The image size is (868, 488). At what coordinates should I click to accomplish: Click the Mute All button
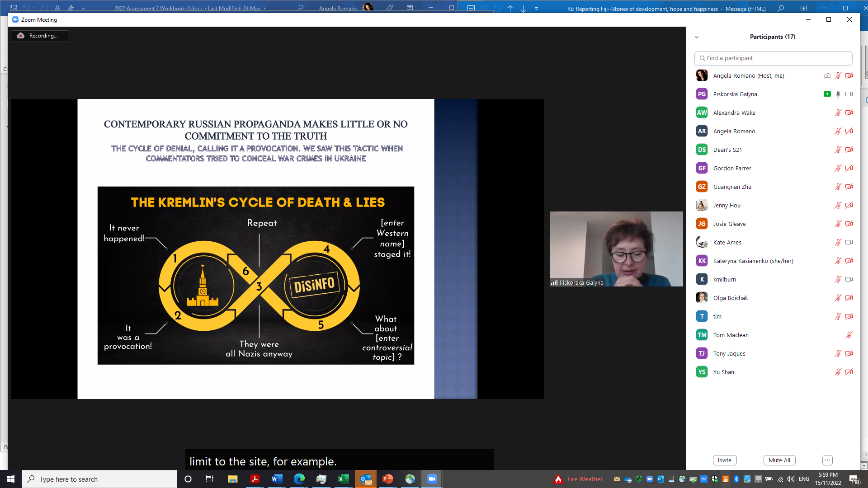[779, 460]
